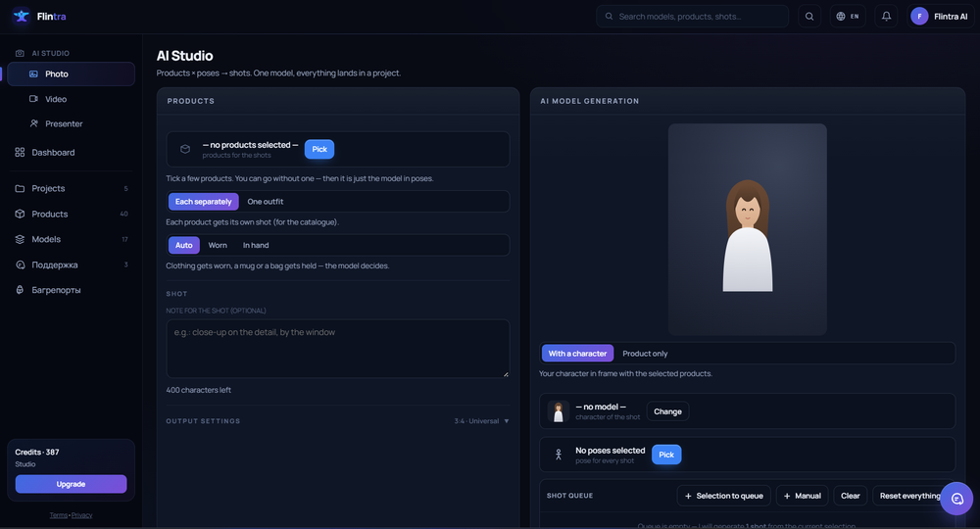The image size is (980, 529).
Task: Select Each separately option
Action: coord(203,202)
